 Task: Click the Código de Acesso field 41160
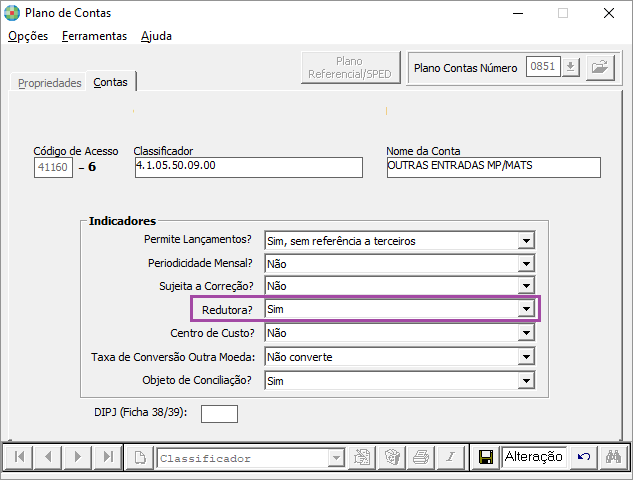click(53, 167)
